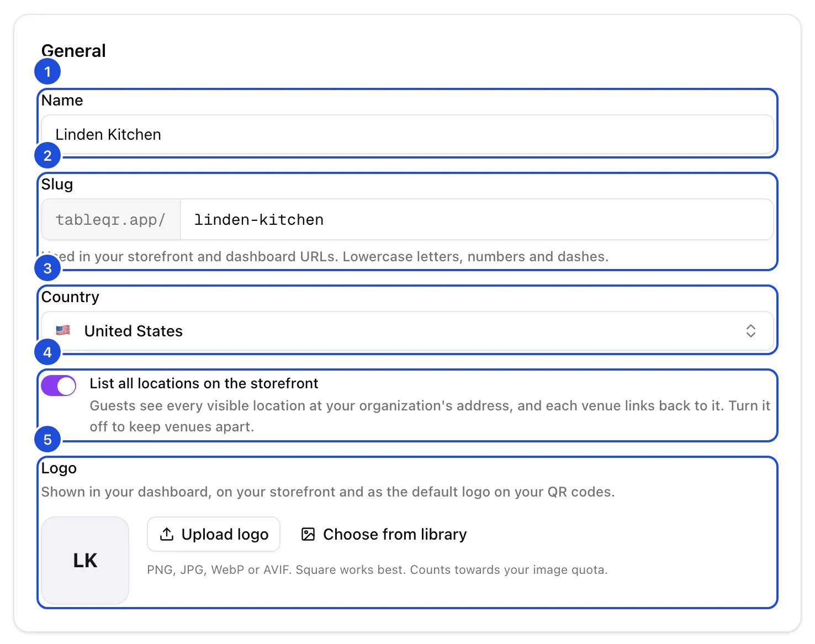Image resolution: width=815 pixels, height=644 pixels.
Task: Click the Logo description about QR codes
Action: 328,492
